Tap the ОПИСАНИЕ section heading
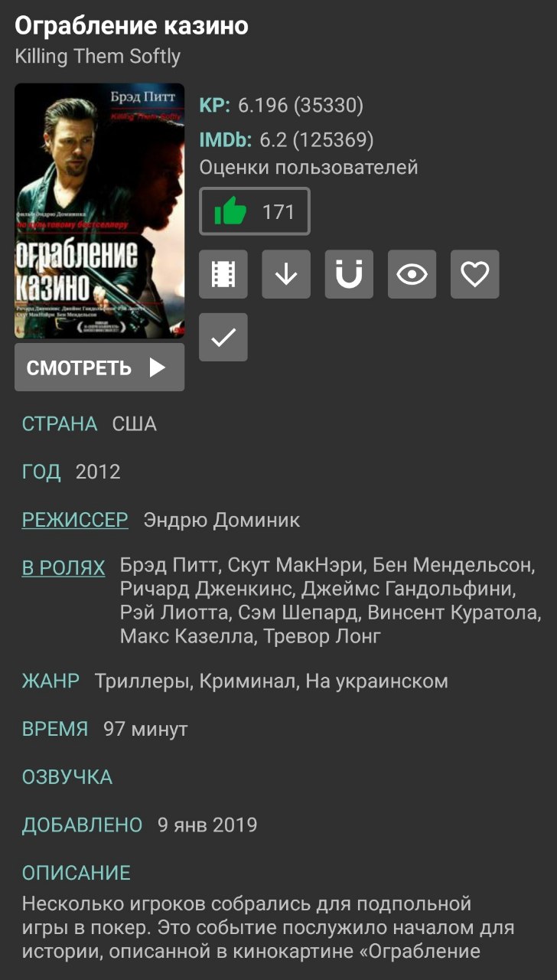The width and height of the screenshot is (557, 980). click(x=77, y=874)
